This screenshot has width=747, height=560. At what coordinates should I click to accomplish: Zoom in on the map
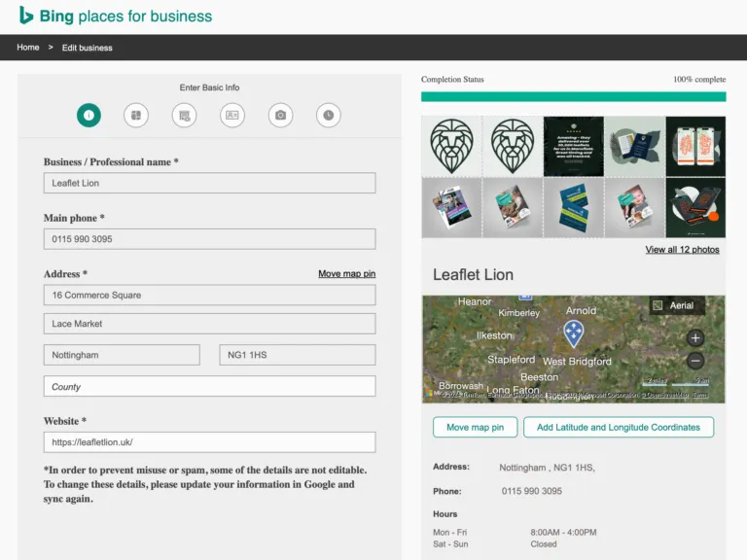(x=694, y=338)
